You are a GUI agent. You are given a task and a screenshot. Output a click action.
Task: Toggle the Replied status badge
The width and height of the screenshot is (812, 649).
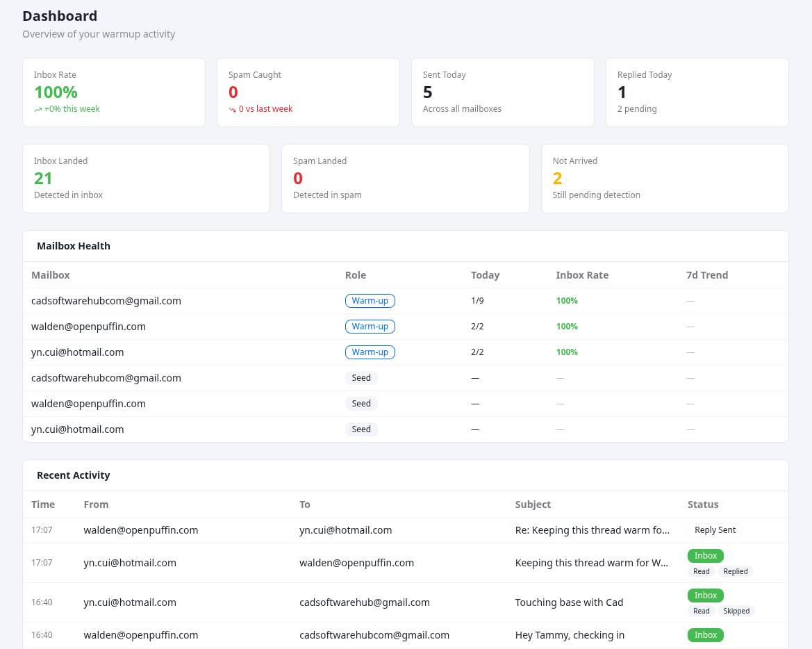point(735,570)
